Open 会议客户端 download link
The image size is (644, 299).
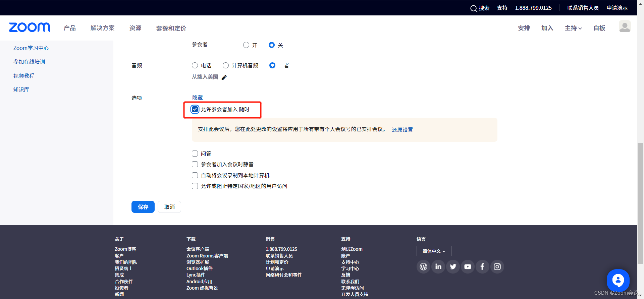198,249
